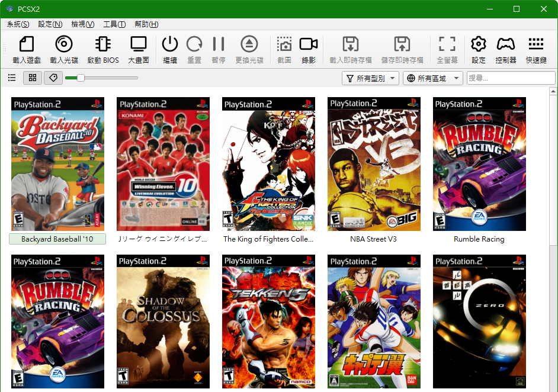
Task: Click the 搜尋 search field
Action: (x=511, y=78)
